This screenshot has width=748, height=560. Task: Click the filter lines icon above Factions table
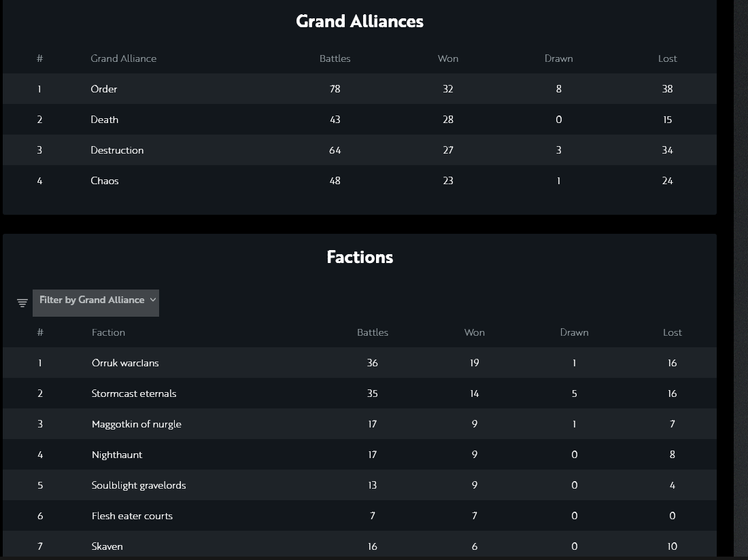pos(22,303)
